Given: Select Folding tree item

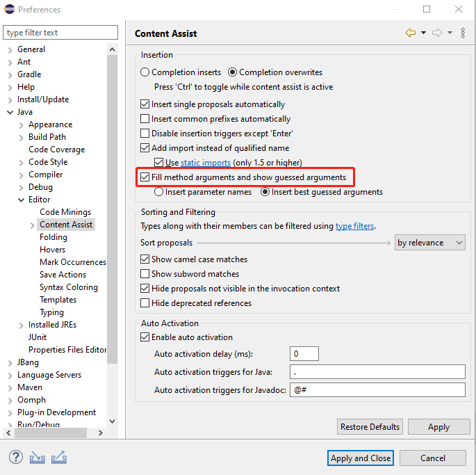Looking at the screenshot, I should click(54, 237).
